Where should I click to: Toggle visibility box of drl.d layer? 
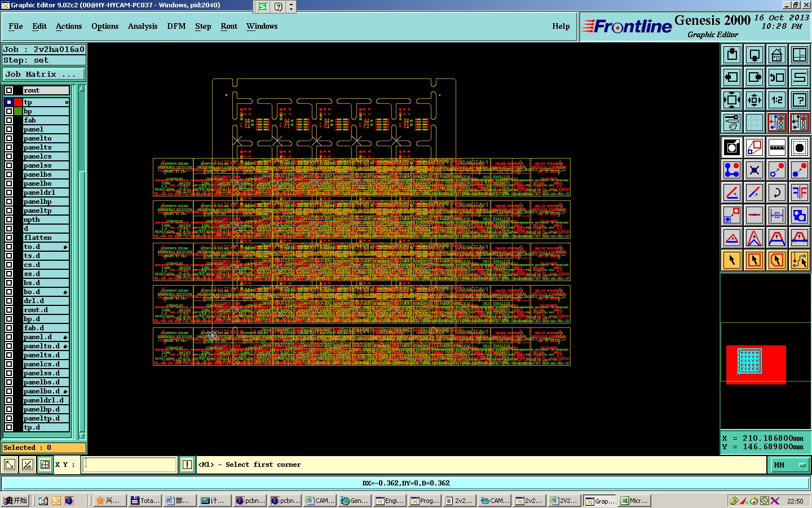pyautogui.click(x=9, y=301)
